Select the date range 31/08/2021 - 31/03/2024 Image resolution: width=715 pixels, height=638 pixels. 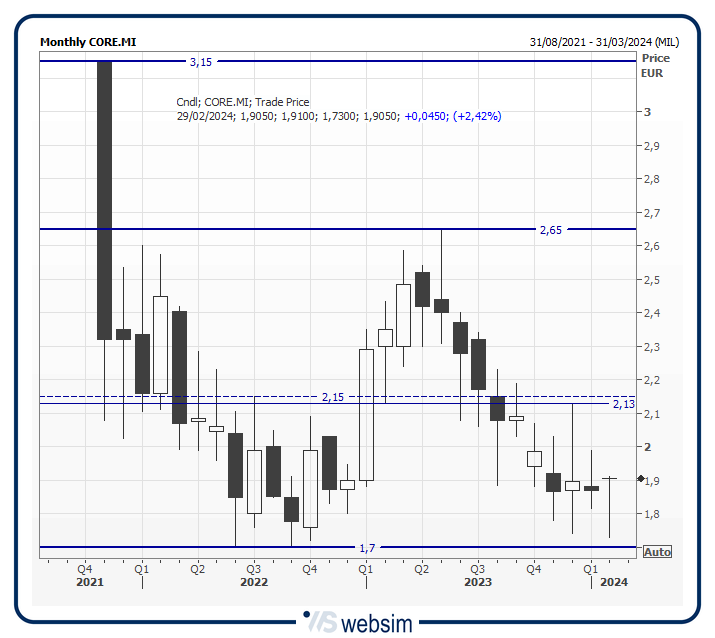coord(604,42)
